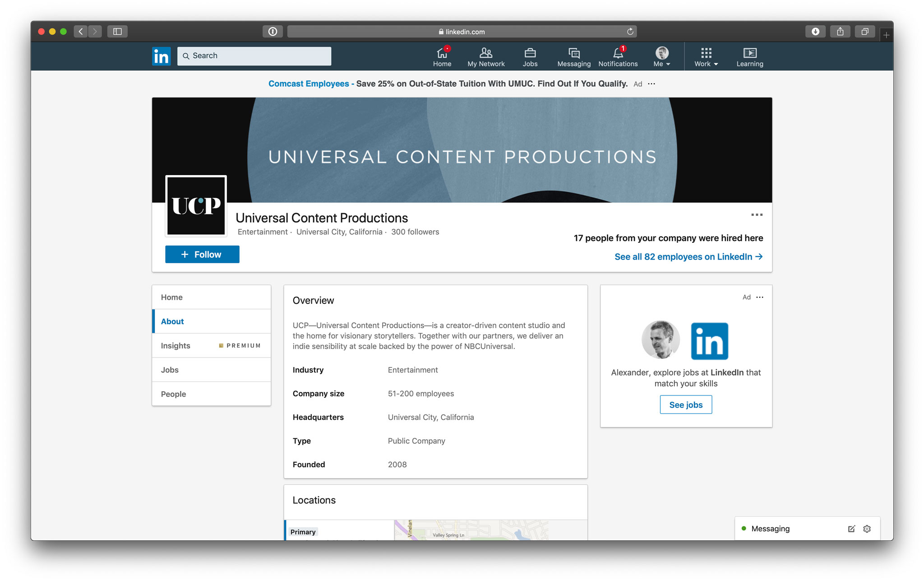See all 82 employees on LinkedIn

pyautogui.click(x=688, y=256)
